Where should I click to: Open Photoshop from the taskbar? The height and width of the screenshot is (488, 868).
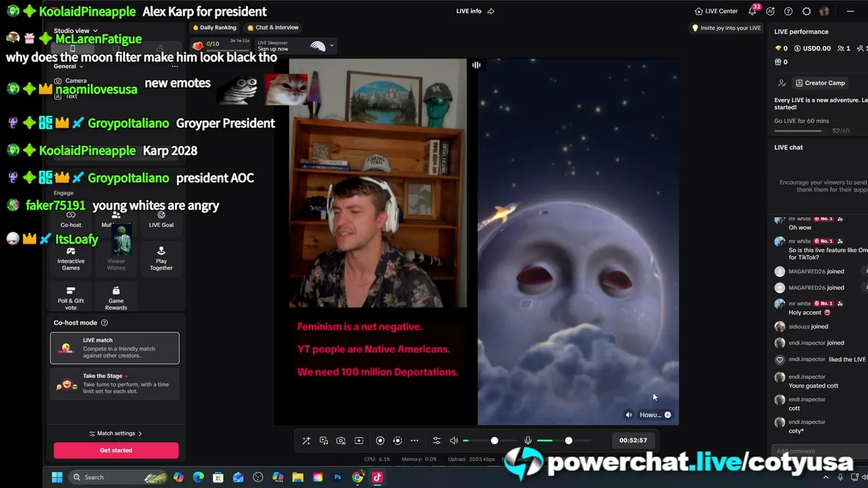(x=338, y=477)
